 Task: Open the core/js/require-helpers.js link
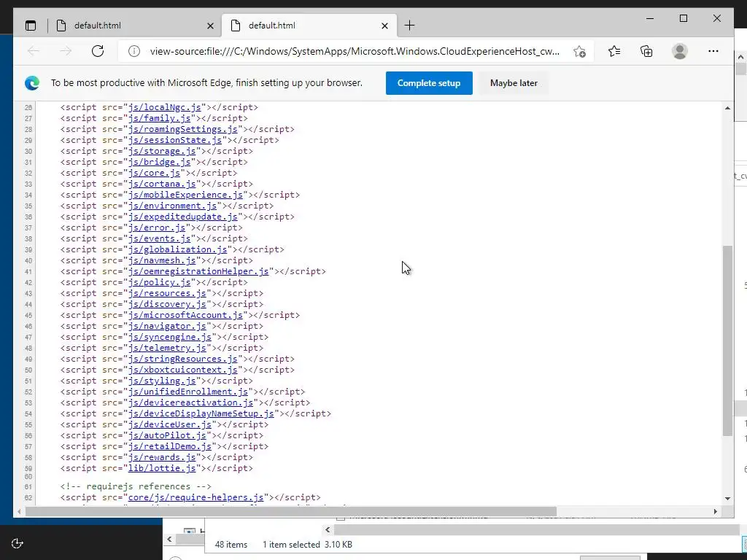(x=196, y=497)
